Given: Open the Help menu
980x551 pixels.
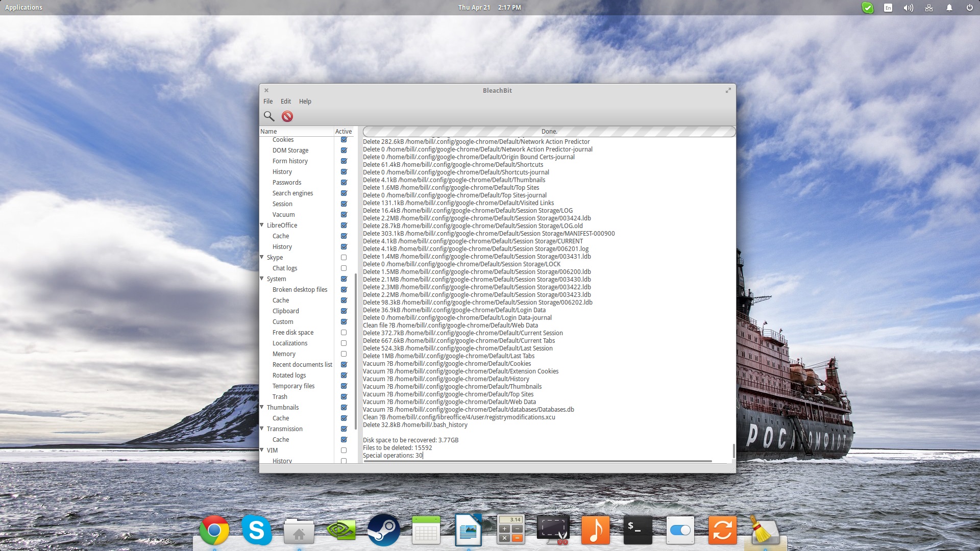Looking at the screenshot, I should pos(305,102).
